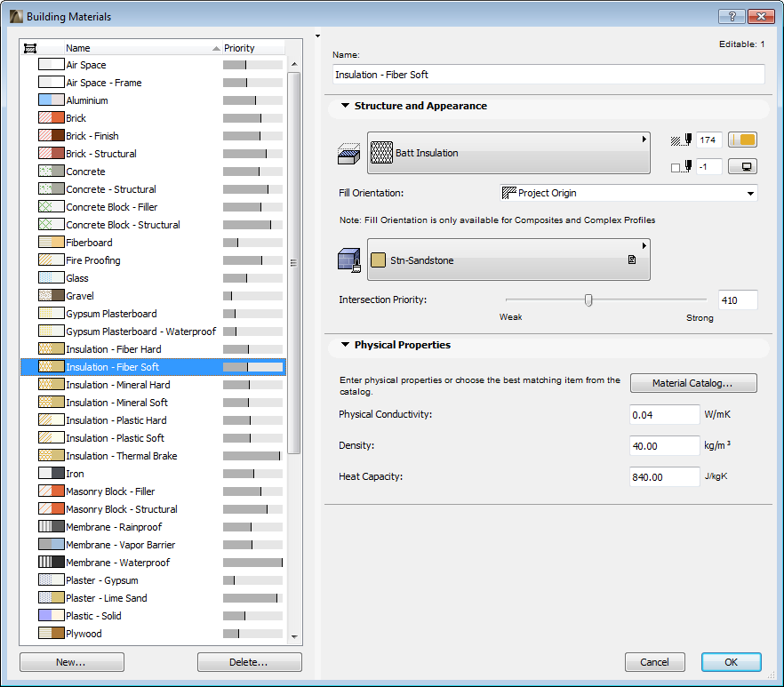Open the Fill Orientation Project Origin dropdown
The height and width of the screenshot is (687, 784).
click(628, 193)
